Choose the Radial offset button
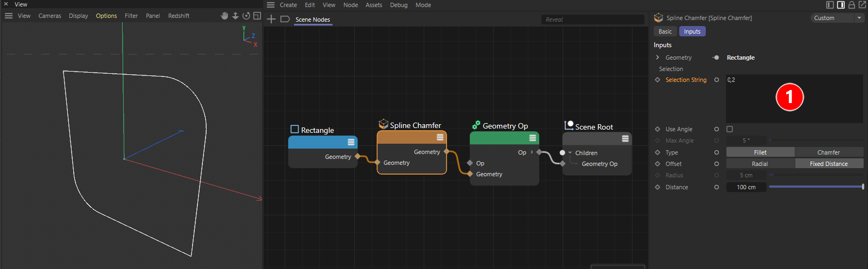Image resolution: width=868 pixels, height=269 pixels. point(759,164)
